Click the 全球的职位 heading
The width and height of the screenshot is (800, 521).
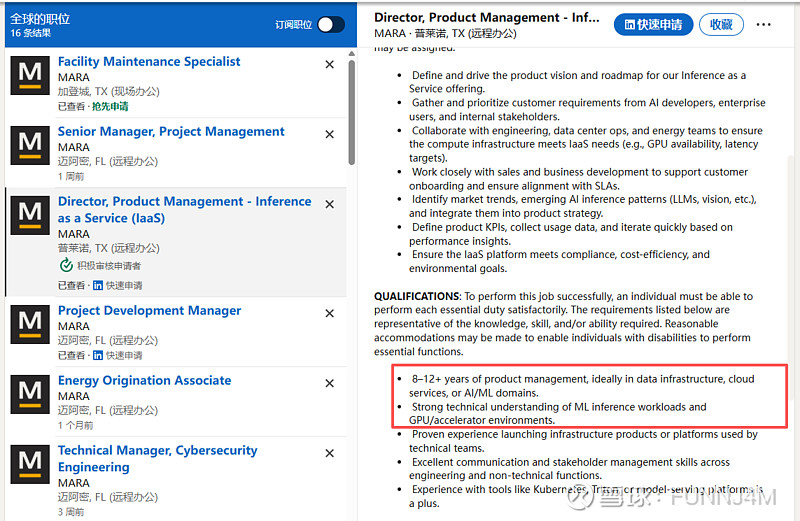click(40, 19)
